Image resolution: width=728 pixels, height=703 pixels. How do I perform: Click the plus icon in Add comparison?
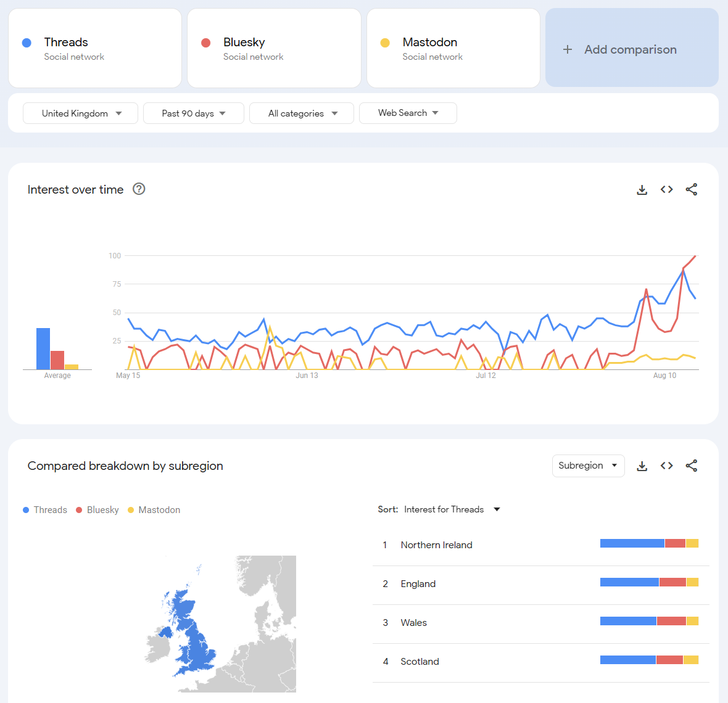(568, 49)
